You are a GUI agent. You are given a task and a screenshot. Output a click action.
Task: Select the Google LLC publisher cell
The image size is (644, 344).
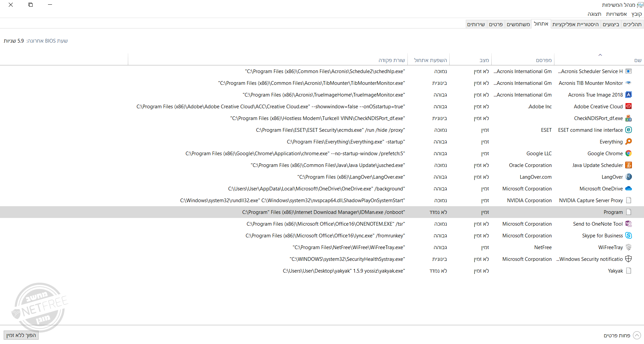[x=539, y=154]
